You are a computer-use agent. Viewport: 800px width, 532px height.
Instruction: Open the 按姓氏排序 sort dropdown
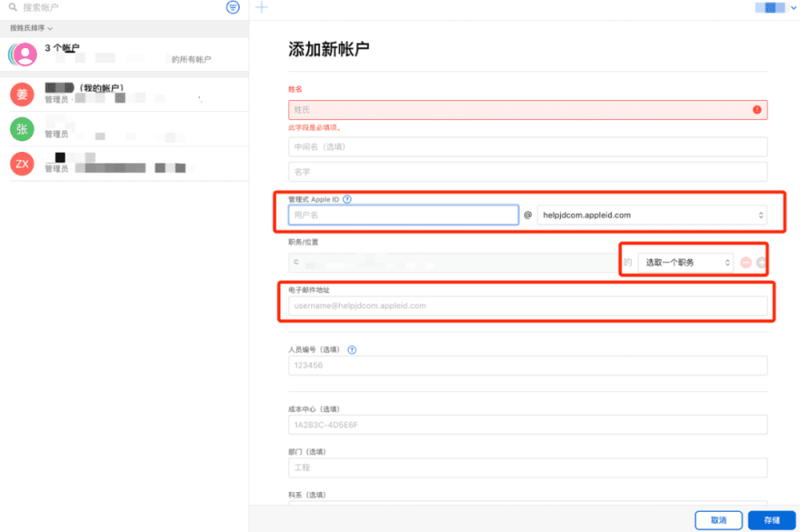[x=31, y=28]
